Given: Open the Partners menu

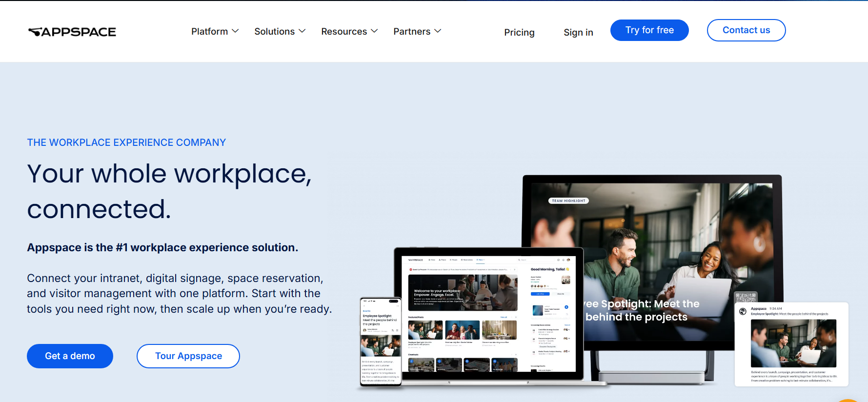Looking at the screenshot, I should tap(412, 31).
